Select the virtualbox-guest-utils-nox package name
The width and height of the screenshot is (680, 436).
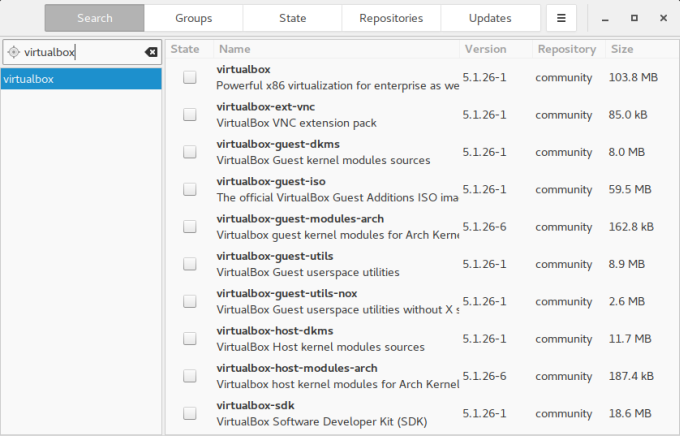287,293
